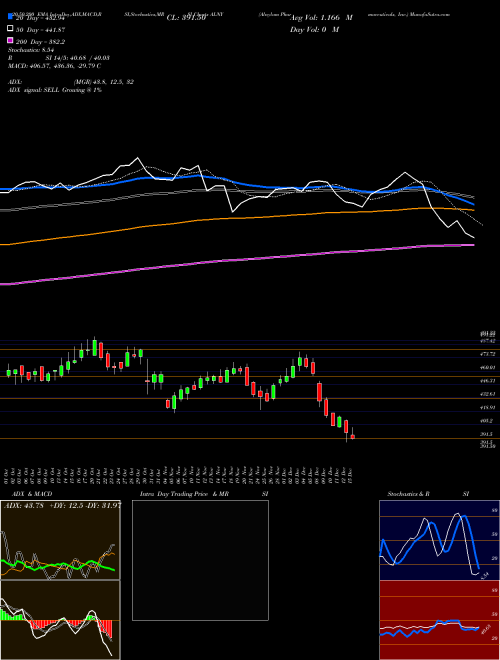
Task: Click the 'ADX signal: SELL' status line
Action: [x=55, y=90]
